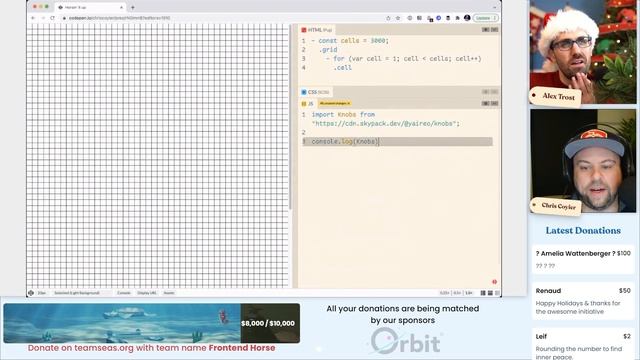Viewport: 640px width, 360px height.
Task: Open the tab search chevron in Chrome
Action: (x=495, y=7)
